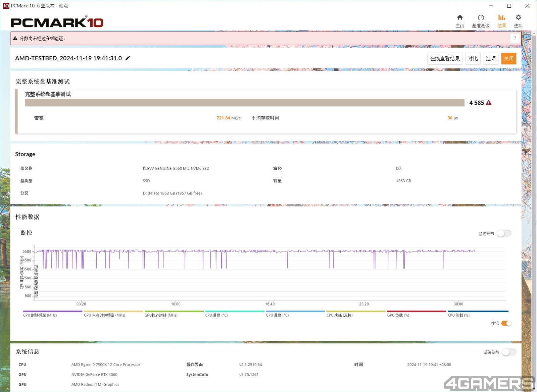Click the bandwidth value 721.84 MB/s
Image resolution: width=537 pixels, height=392 pixels.
click(x=229, y=118)
